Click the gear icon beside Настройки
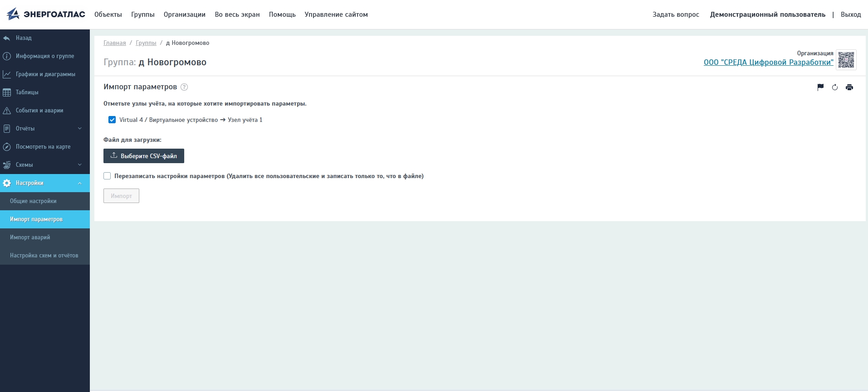Image resolution: width=868 pixels, height=392 pixels. pyautogui.click(x=7, y=183)
